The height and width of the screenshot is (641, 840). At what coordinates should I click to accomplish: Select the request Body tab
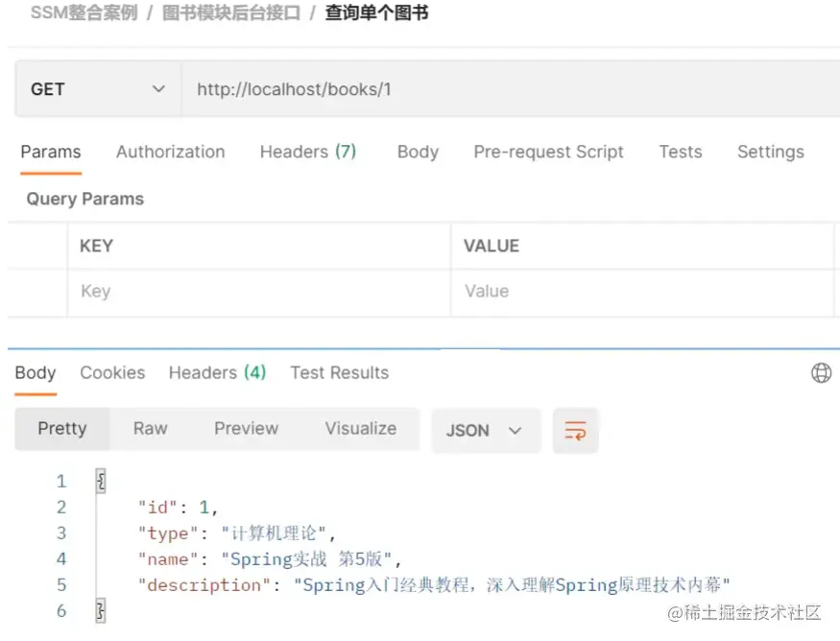(x=418, y=152)
